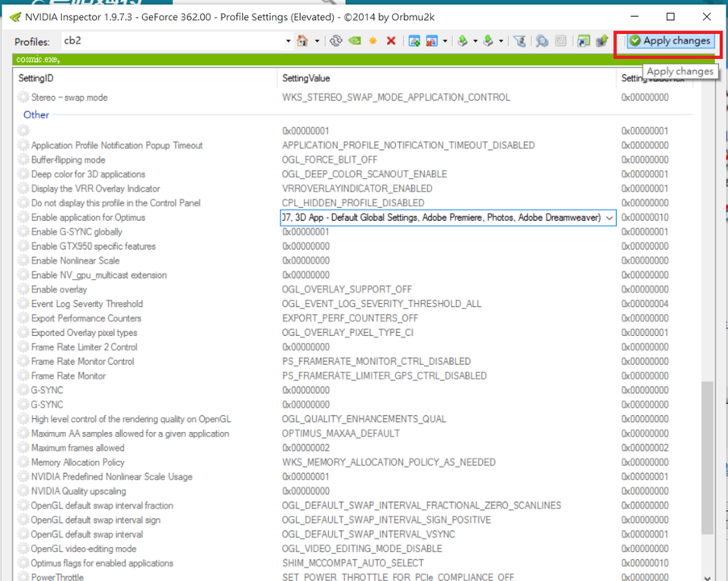Click the magnifier scan icon in toolbar

pyautogui.click(x=541, y=41)
